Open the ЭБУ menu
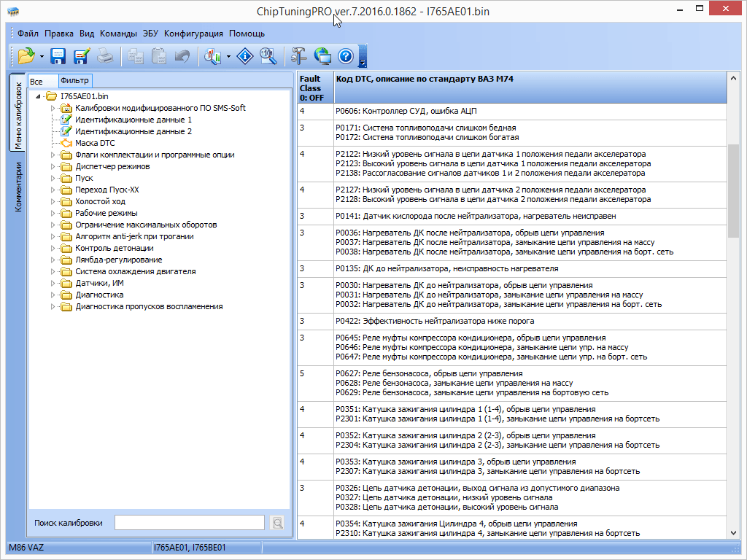This screenshot has width=747, height=560. pyautogui.click(x=150, y=34)
